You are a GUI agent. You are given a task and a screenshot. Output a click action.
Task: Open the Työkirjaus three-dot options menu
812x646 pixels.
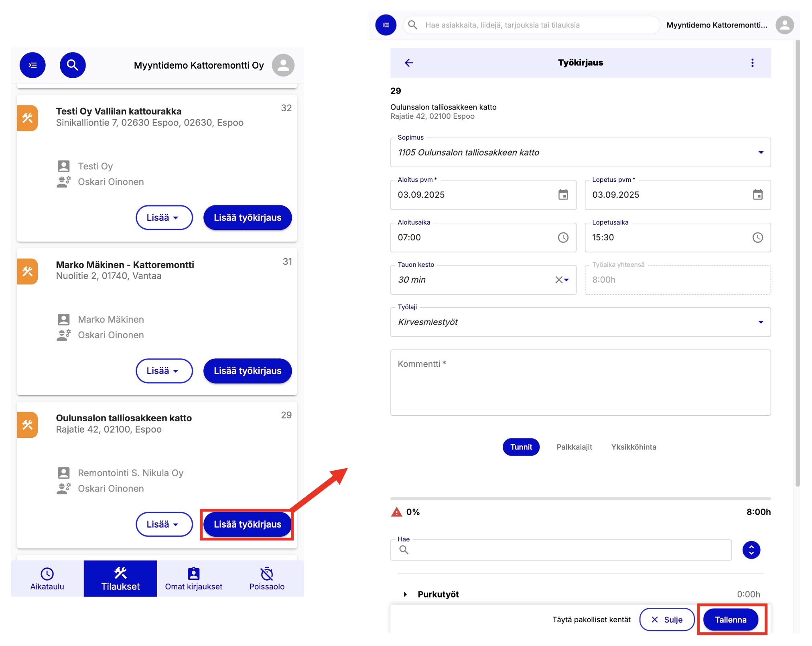[752, 63]
